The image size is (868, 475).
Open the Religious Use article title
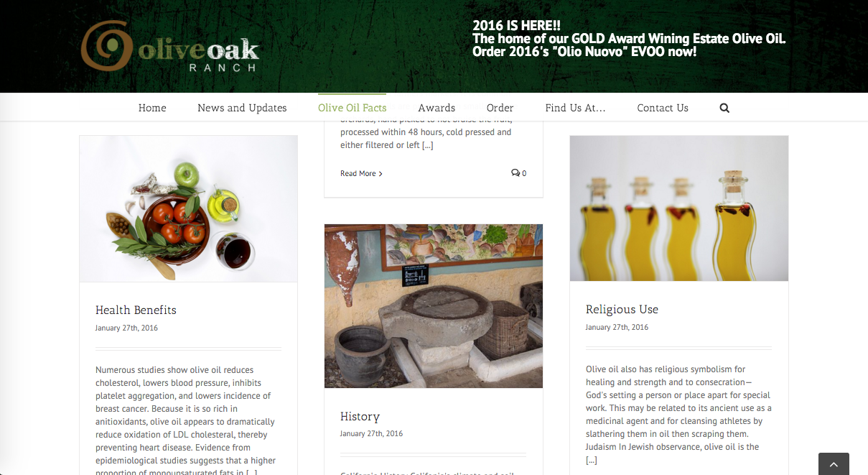622,310
